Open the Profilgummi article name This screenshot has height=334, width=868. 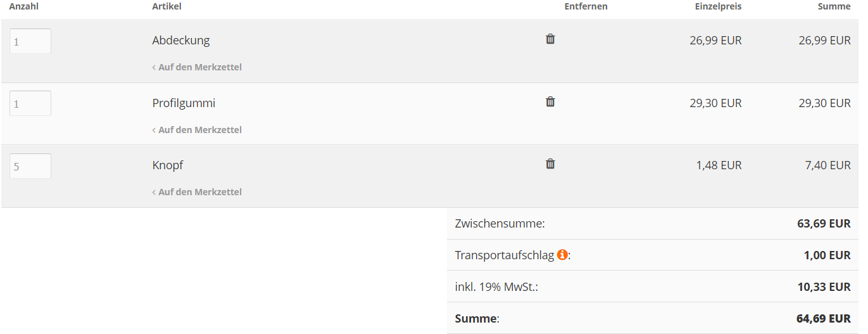coord(184,103)
